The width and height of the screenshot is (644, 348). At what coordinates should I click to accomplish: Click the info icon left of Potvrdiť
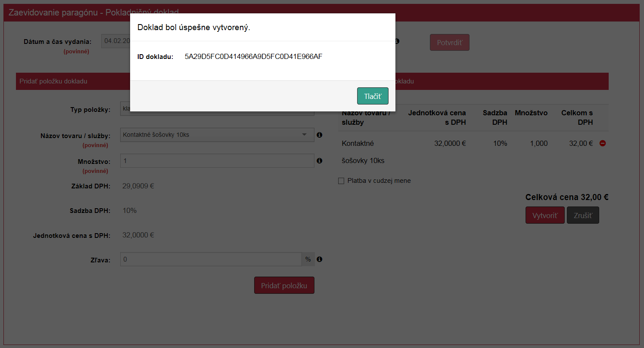397,41
